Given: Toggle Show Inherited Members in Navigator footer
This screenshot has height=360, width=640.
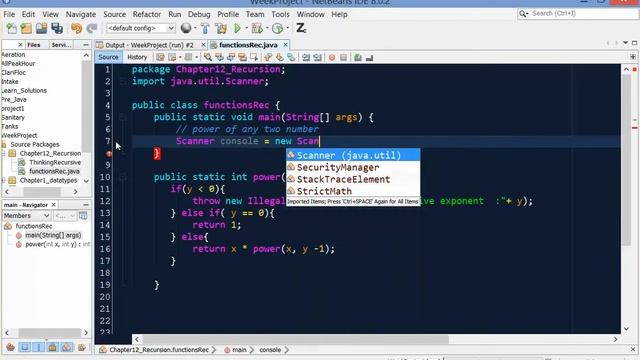Looking at the screenshot, I should click(11, 347).
